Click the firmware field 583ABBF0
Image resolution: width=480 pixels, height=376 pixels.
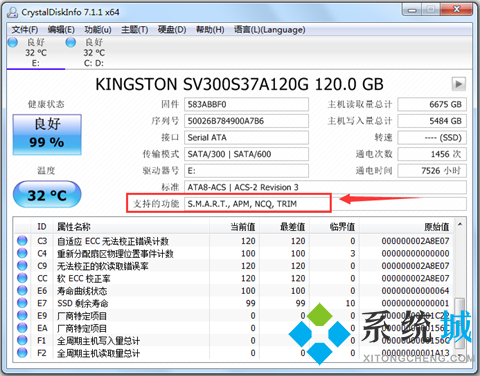point(246,104)
